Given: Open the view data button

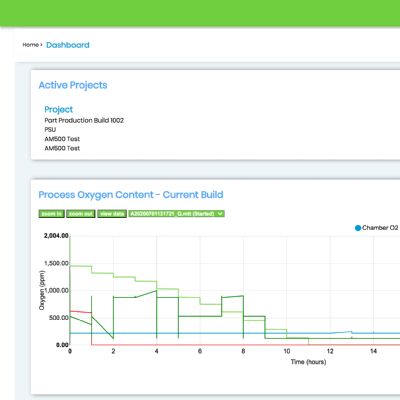Looking at the screenshot, I should (112, 214).
